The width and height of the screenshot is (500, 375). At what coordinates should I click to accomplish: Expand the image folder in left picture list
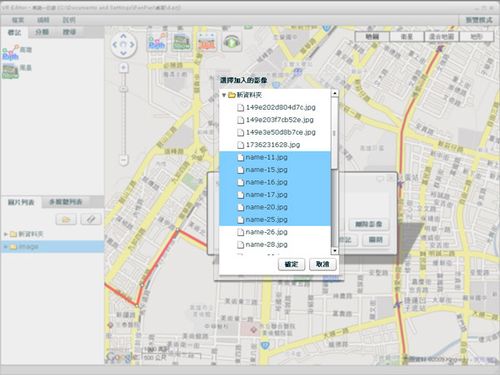click(5, 247)
